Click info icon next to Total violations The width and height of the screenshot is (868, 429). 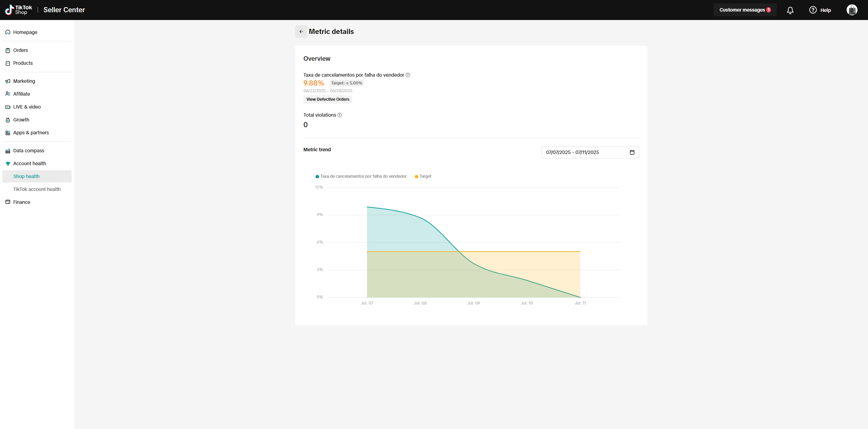pos(340,115)
